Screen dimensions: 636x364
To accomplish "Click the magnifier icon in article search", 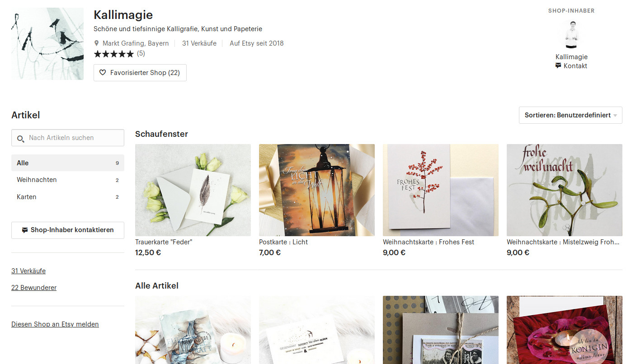I will [21, 139].
